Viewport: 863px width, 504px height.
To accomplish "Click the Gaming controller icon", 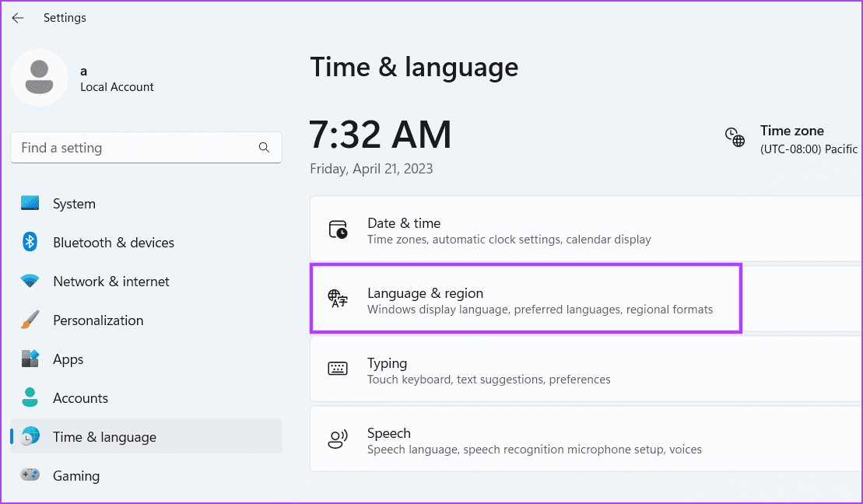I will [x=30, y=474].
